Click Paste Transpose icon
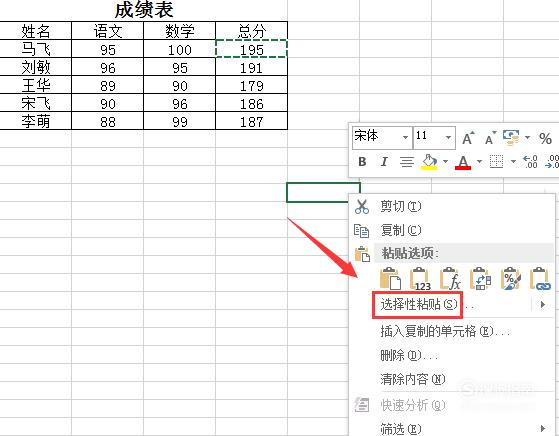The image size is (559, 436). coord(481,278)
